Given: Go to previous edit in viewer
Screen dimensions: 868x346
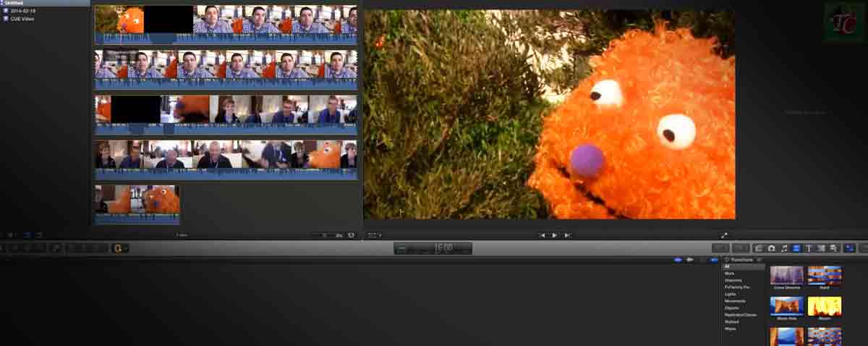Looking at the screenshot, I should [542, 235].
